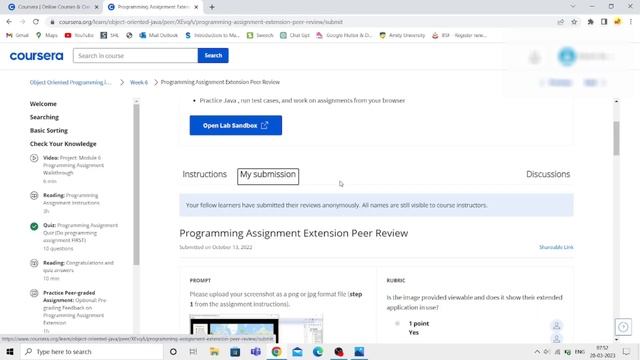Open the Photos app from the taskbar
This screenshot has width=640, height=360.
[359, 351]
